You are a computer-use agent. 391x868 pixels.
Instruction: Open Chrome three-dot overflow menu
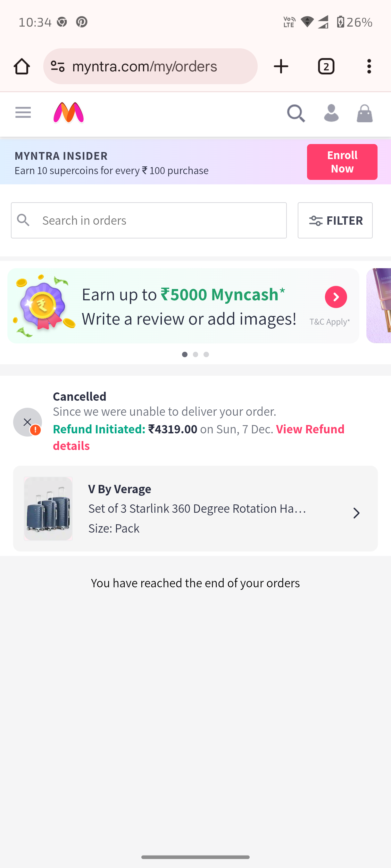(x=369, y=66)
